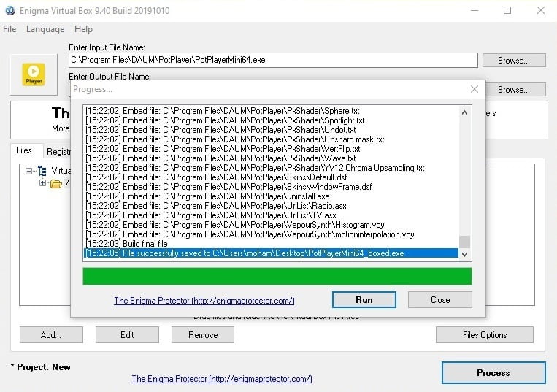The width and height of the screenshot is (557, 392).
Task: Select the Wave.txt log line
Action: pos(271,158)
